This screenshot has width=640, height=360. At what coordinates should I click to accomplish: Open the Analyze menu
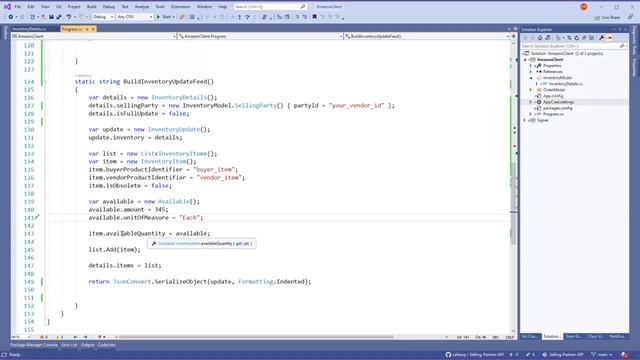pyautogui.click(x=142, y=7)
